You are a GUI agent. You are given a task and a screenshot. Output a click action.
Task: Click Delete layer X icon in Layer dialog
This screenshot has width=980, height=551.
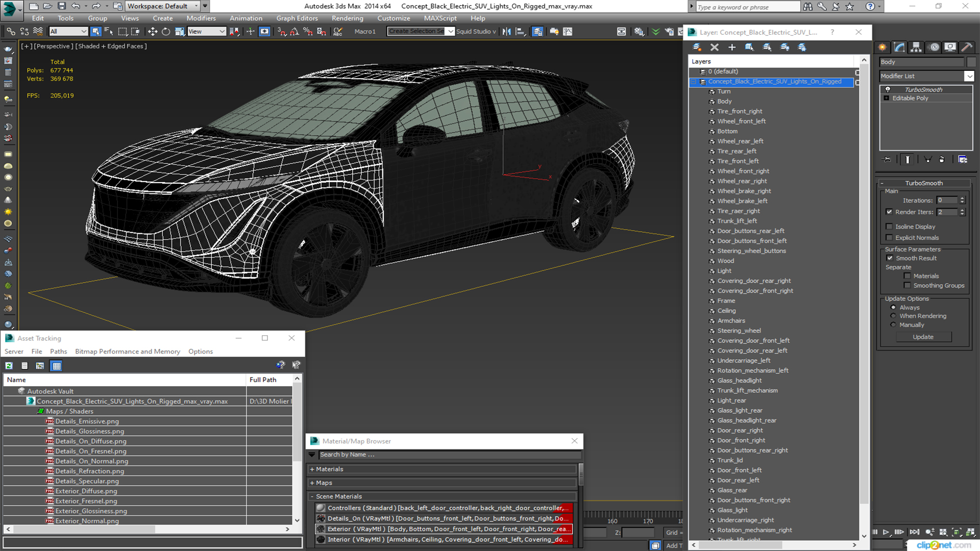point(715,47)
